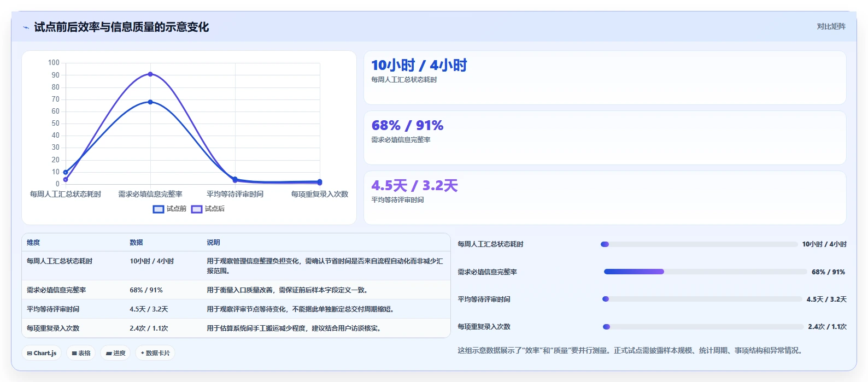Click footnote text starting 这组示意数据展示了
This screenshot has width=868, height=382.
(631, 351)
